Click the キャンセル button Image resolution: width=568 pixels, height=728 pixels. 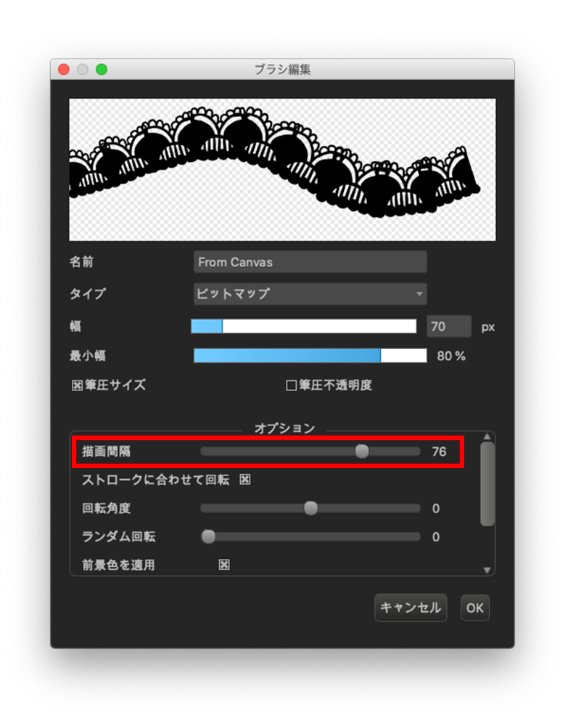pyautogui.click(x=411, y=608)
